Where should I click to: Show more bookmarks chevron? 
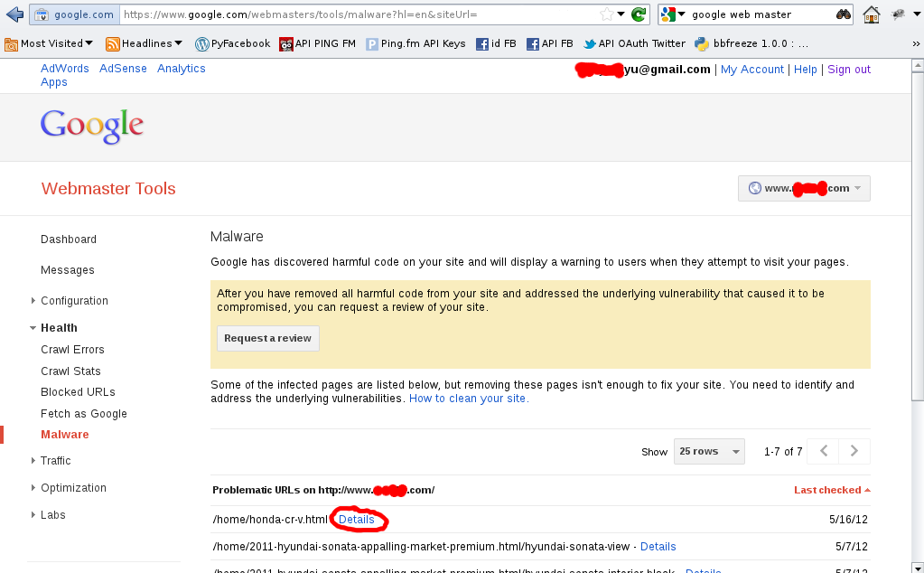click(x=916, y=43)
